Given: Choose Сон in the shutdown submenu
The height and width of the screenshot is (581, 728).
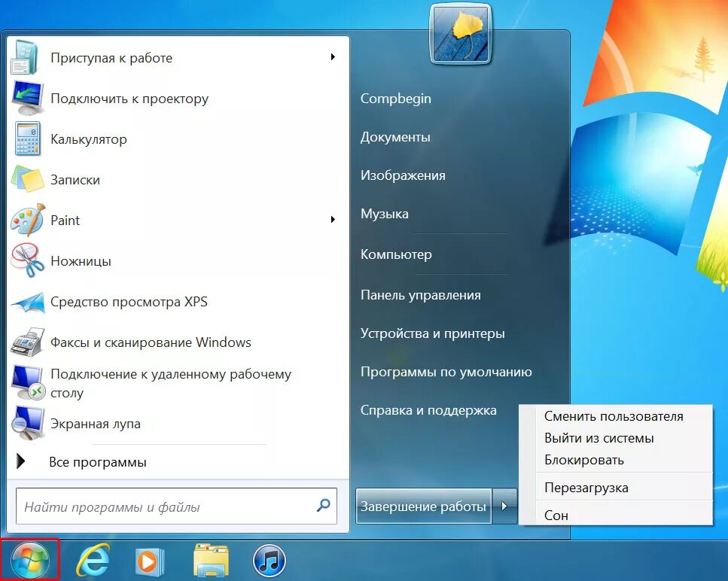Looking at the screenshot, I should pyautogui.click(x=556, y=515).
